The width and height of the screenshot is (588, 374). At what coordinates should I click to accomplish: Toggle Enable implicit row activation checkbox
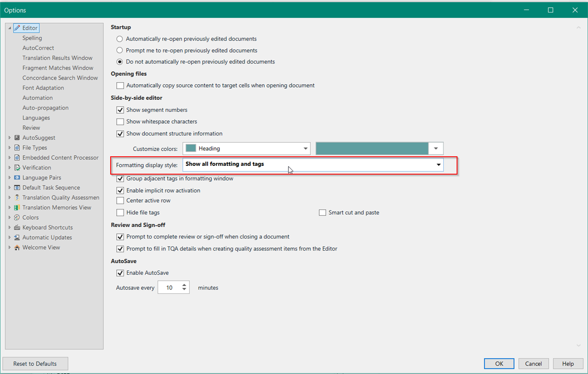120,191
